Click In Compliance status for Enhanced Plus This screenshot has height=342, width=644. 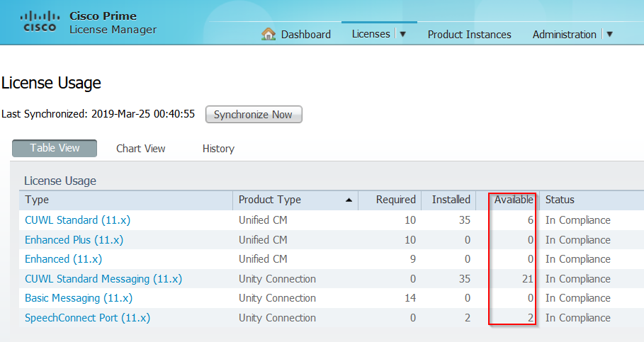[x=578, y=240]
